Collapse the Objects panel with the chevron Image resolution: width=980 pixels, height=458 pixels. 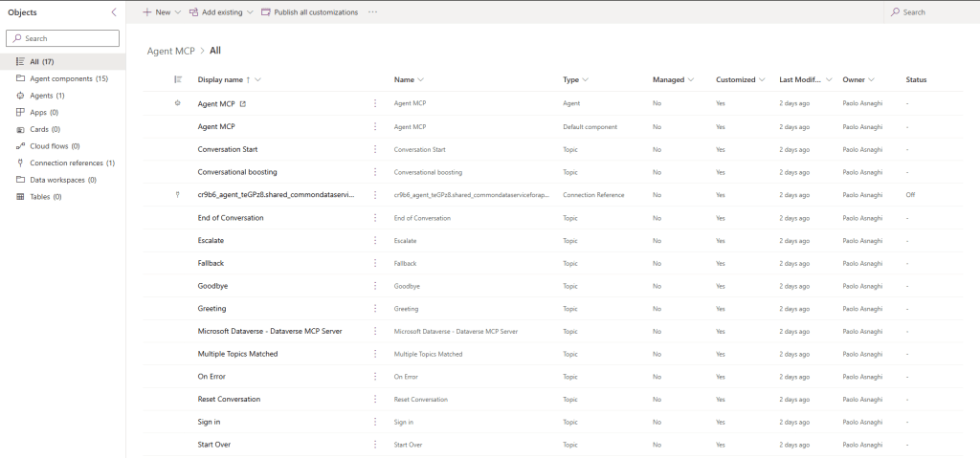pos(115,12)
